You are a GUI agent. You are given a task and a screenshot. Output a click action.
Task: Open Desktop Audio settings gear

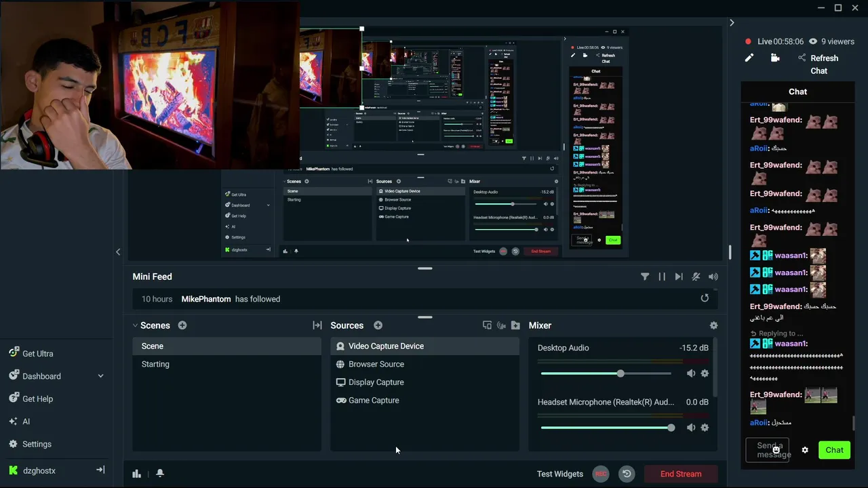coord(705,373)
